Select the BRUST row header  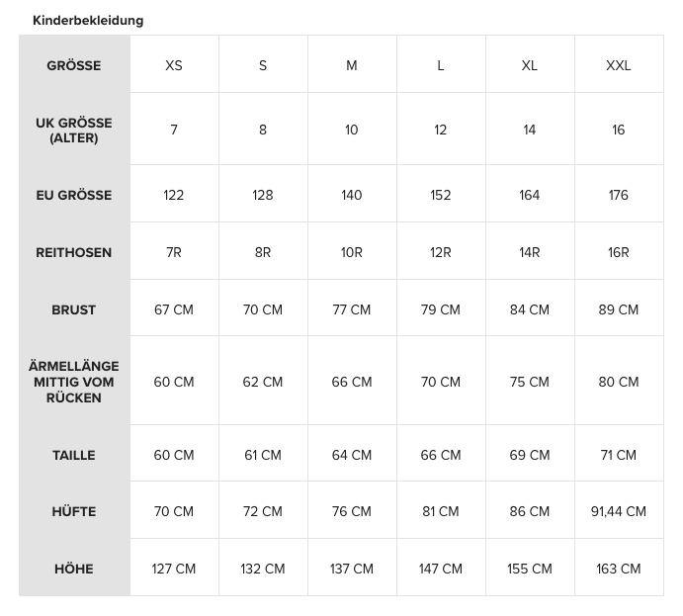74,309
